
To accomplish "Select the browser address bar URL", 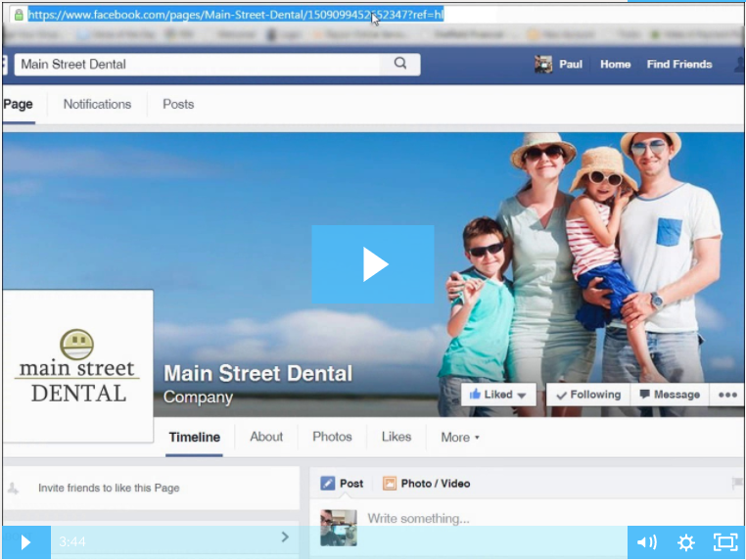I will pyautogui.click(x=236, y=15).
